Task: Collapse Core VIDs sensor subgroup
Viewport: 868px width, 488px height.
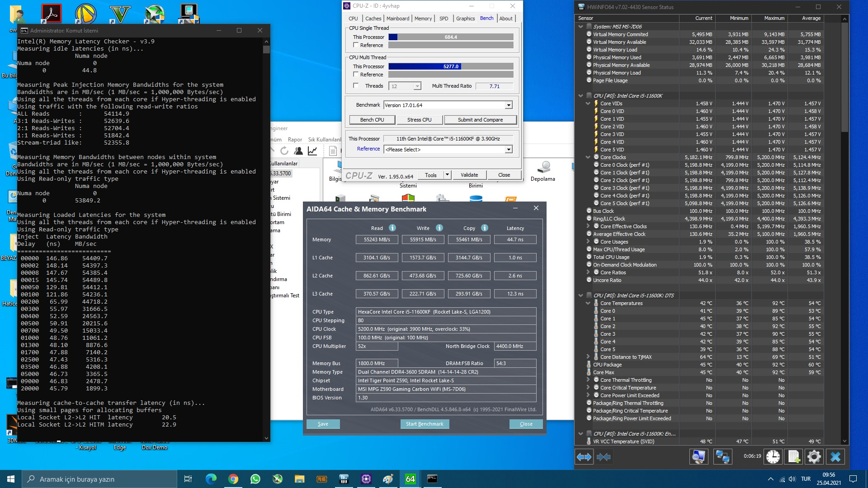Action: [x=588, y=103]
